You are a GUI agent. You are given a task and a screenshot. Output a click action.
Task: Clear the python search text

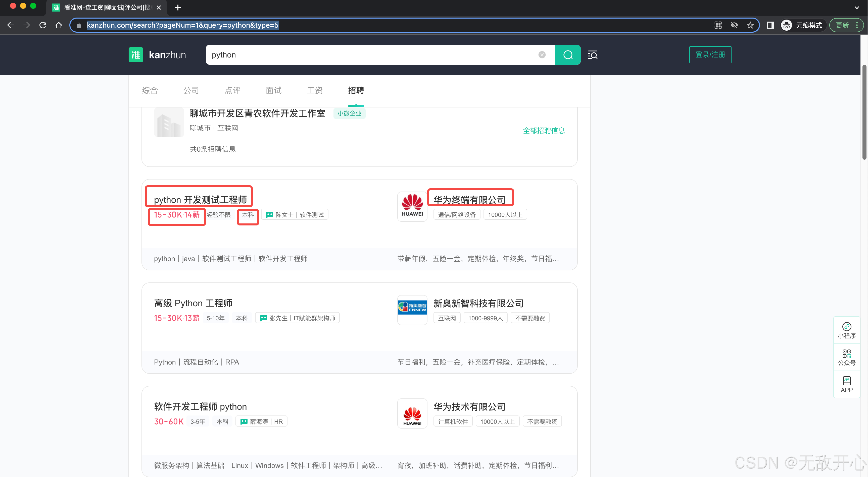[542, 55]
